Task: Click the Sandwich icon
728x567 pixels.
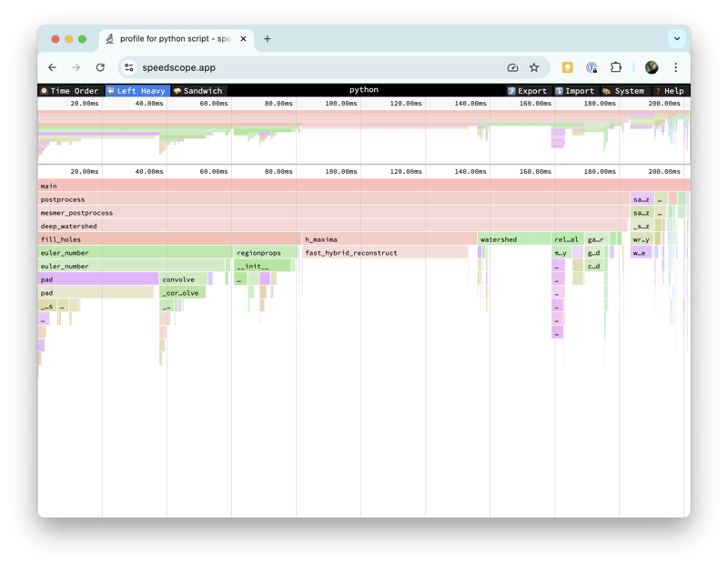Action: (177, 90)
